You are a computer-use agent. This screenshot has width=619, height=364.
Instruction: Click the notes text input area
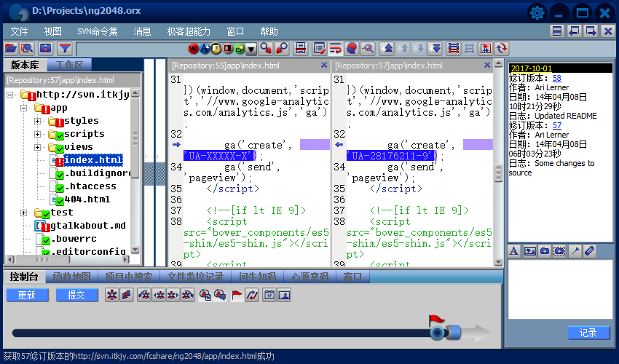pos(560,289)
